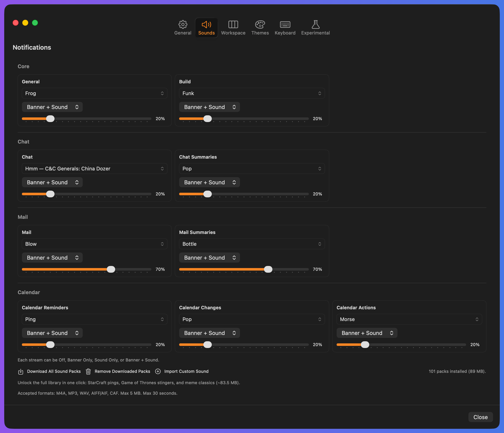Open the Workspace columns icon
The image size is (504, 433).
[233, 25]
